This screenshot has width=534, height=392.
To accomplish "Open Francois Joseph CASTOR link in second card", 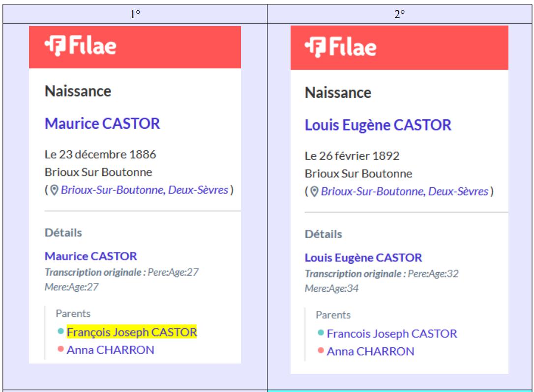I will point(392,334).
